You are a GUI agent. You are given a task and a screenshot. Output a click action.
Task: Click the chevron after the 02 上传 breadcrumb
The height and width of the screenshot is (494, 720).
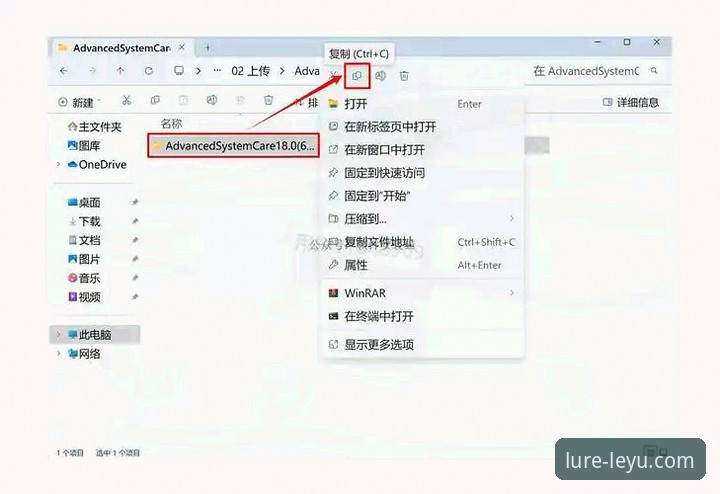(x=282, y=71)
